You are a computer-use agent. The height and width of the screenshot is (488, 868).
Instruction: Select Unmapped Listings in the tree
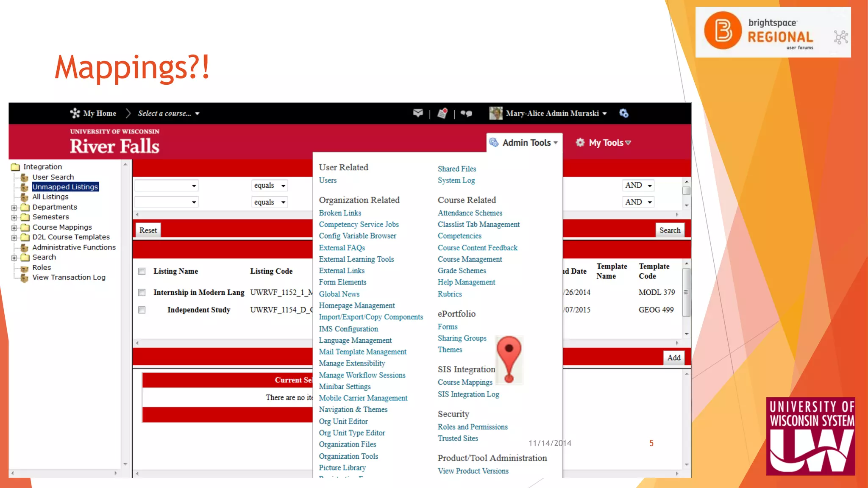(65, 187)
